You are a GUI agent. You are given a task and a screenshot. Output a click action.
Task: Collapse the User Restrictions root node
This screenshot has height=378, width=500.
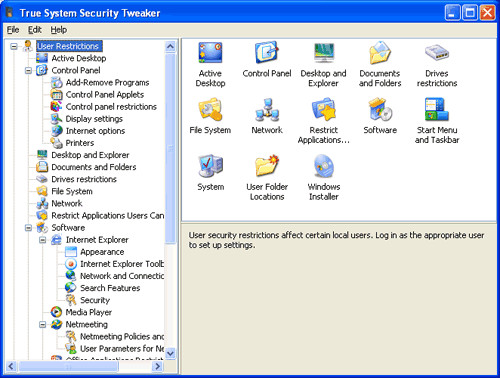click(14, 46)
